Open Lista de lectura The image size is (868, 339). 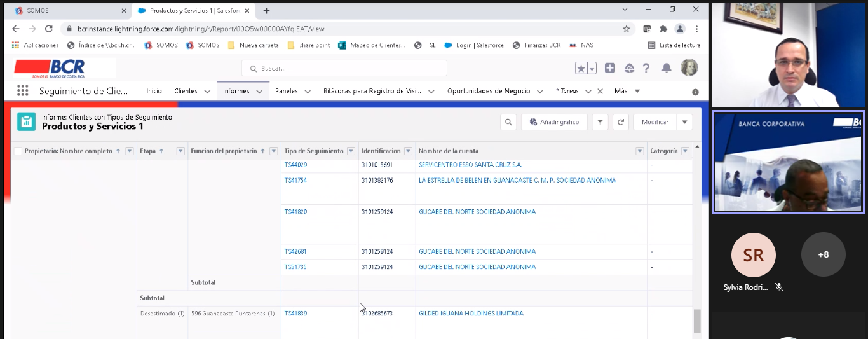674,45
